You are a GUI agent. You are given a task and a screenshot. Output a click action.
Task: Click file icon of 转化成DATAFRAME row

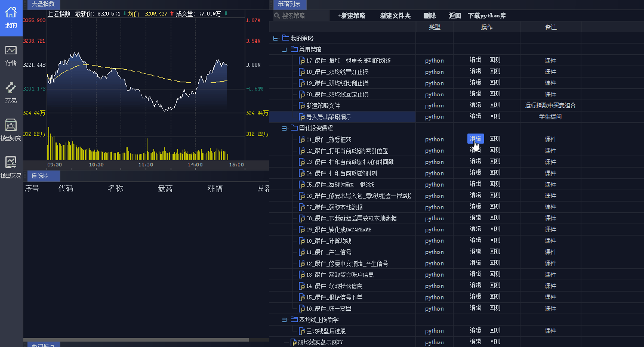(x=302, y=230)
